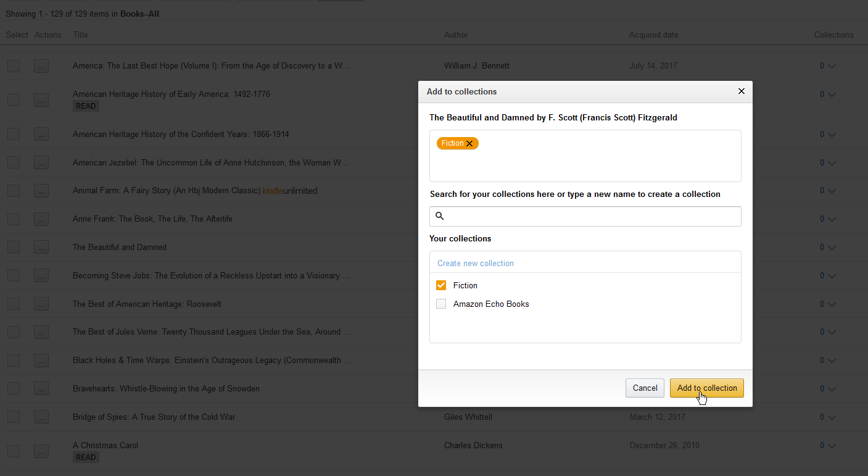Open the actions menu for A Christmas Carol
The height and width of the screenshot is (476, 868).
pos(41,451)
